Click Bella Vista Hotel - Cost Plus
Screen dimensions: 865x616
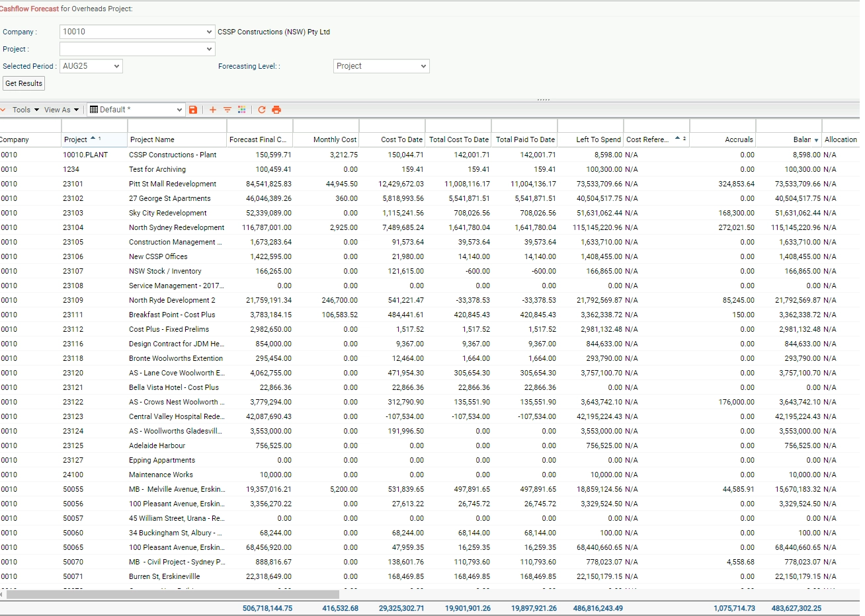(x=174, y=387)
